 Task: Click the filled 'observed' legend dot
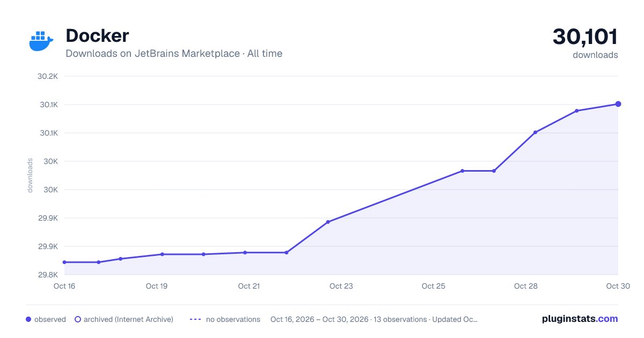(28, 319)
